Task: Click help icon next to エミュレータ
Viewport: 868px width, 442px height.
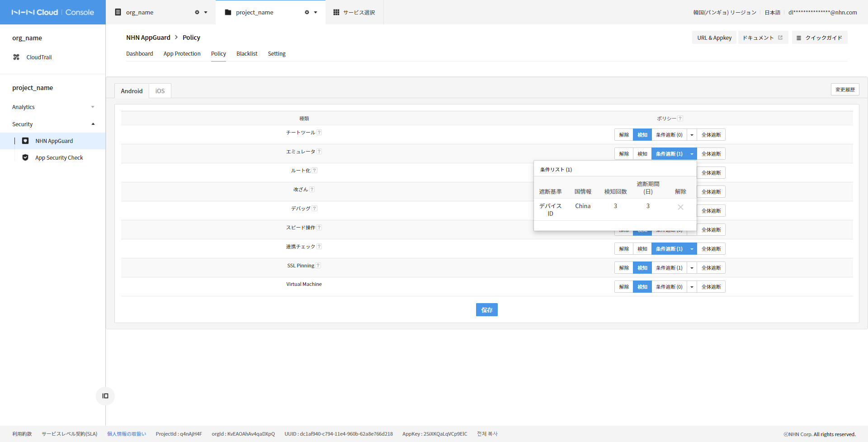Action: click(x=319, y=152)
